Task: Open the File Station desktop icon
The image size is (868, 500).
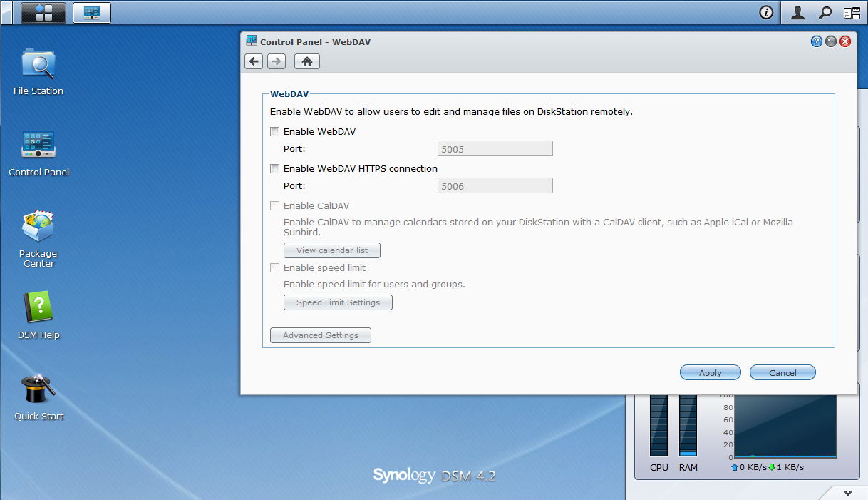Action: pos(38,71)
